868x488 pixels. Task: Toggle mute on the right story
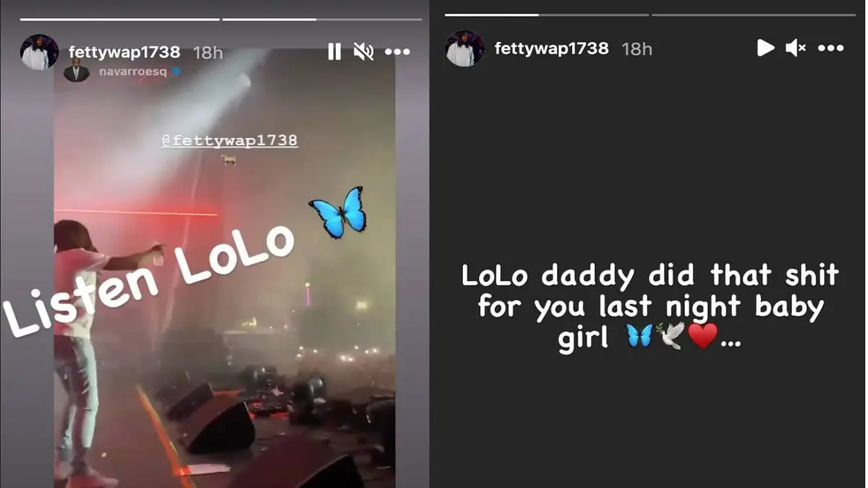[x=796, y=48]
